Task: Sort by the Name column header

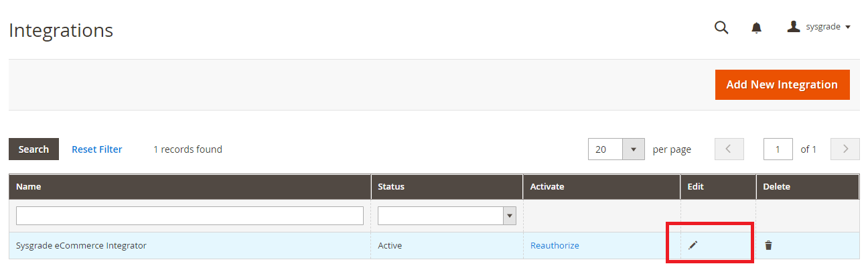Action: tap(29, 187)
